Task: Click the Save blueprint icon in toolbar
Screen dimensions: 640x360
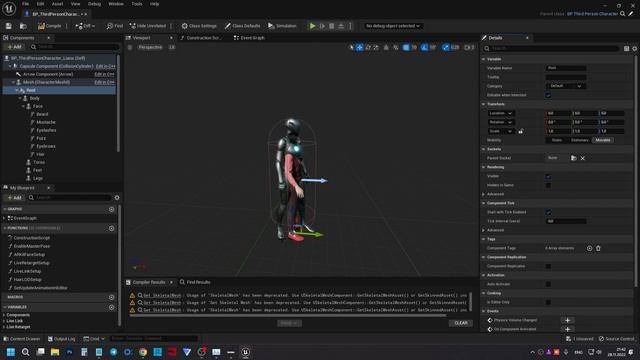Action: coord(9,26)
